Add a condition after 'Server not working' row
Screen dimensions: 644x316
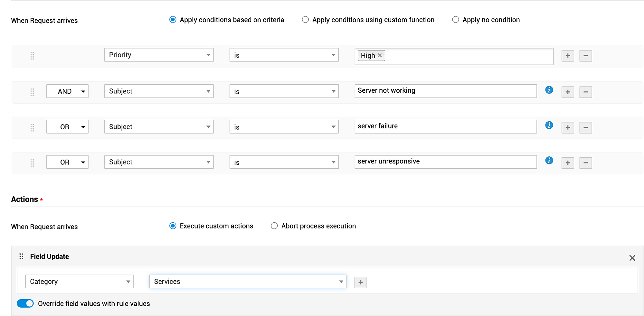(568, 92)
